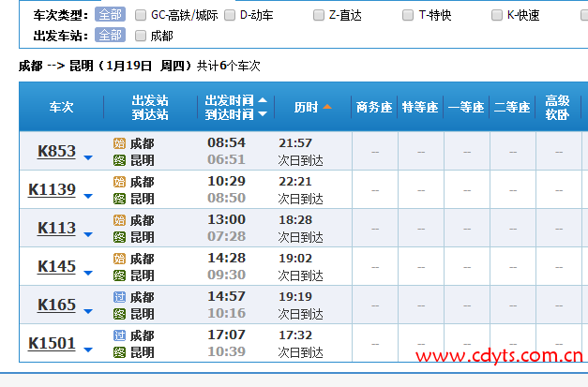The height and width of the screenshot is (387, 588).
Task: Select 全部 for train type filter
Action: (x=109, y=16)
